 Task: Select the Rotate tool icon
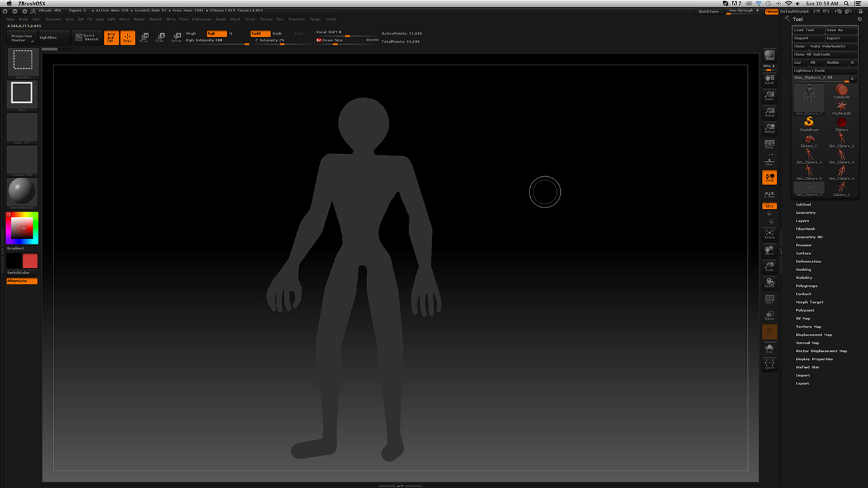177,37
